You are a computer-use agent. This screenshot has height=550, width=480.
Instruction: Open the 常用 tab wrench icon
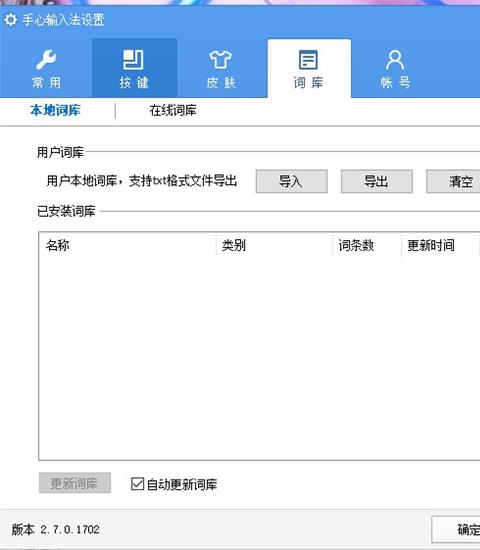(46, 59)
